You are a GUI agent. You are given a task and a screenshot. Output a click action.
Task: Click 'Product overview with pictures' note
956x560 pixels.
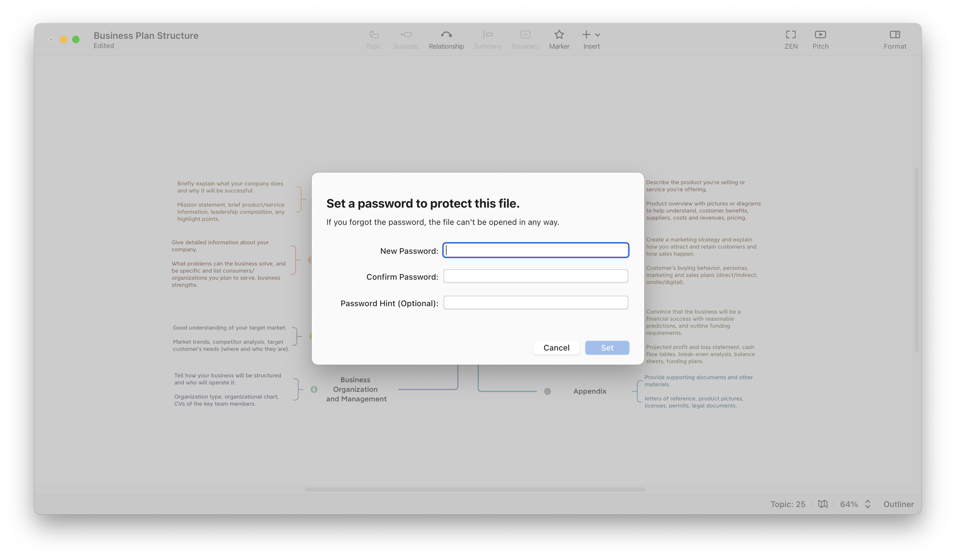click(703, 211)
